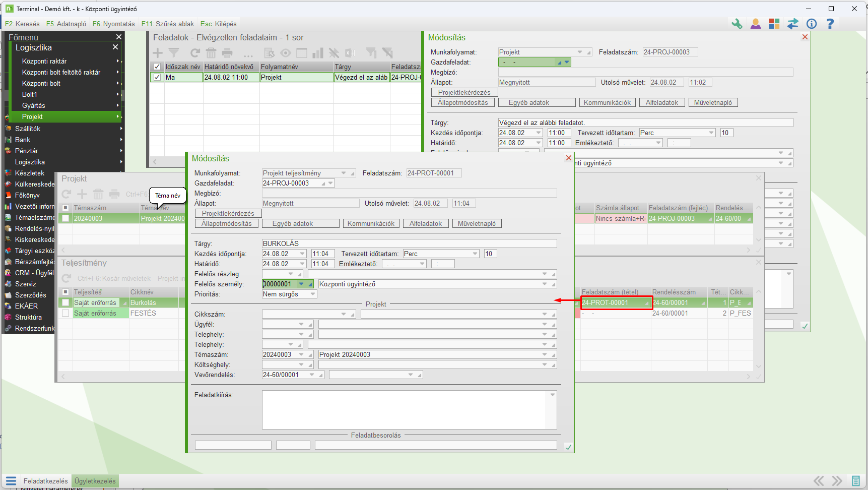Click the colored tiles icon in the top toolbar
The height and width of the screenshot is (490, 868).
[774, 24]
